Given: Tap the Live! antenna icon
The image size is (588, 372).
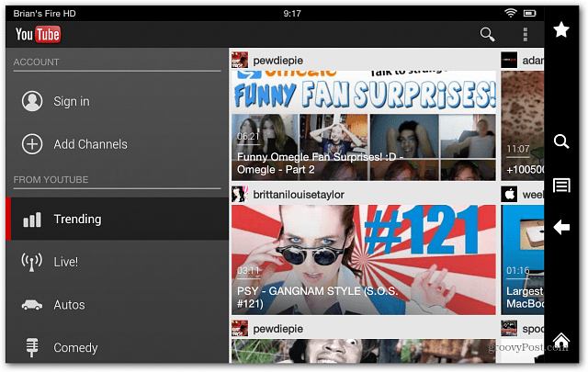Looking at the screenshot, I should 32,262.
